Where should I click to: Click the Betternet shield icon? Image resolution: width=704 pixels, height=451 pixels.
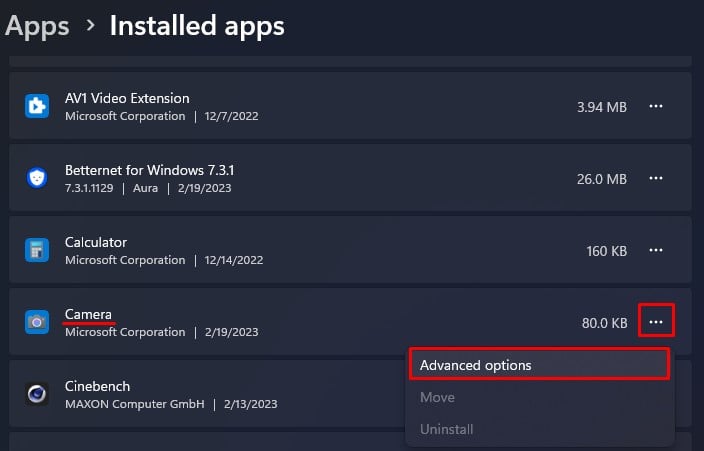click(x=37, y=178)
